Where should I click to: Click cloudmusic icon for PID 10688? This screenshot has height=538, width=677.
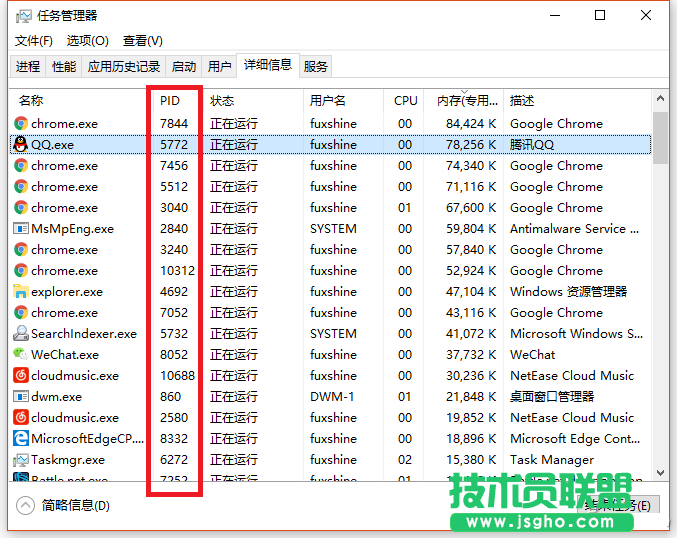point(20,375)
